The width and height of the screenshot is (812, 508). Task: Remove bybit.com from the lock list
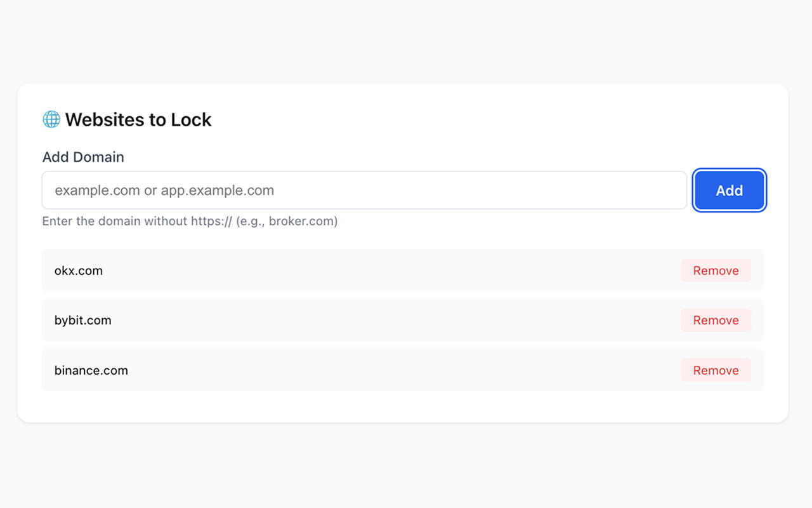point(716,320)
